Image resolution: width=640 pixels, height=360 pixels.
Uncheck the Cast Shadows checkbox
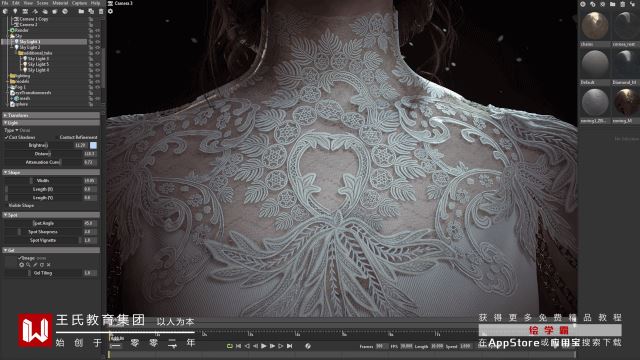pos(7,137)
